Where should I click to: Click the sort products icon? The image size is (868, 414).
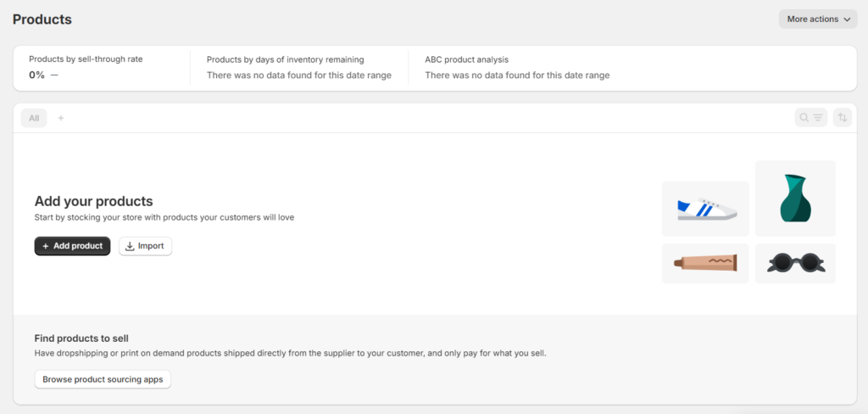(x=842, y=118)
